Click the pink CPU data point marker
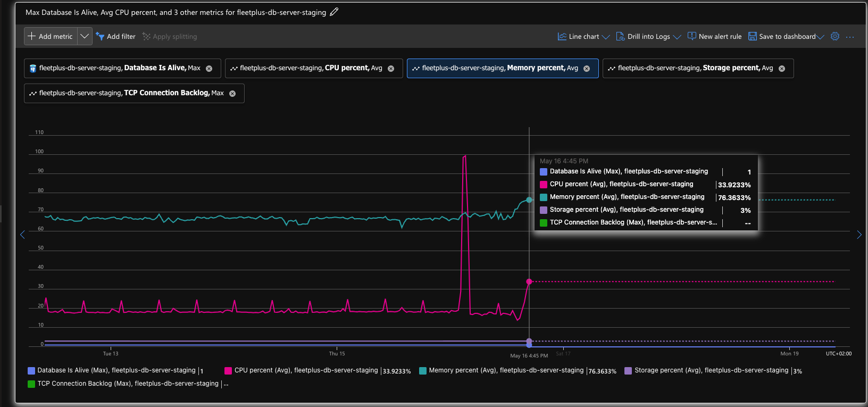This screenshot has width=868, height=407. tap(529, 281)
